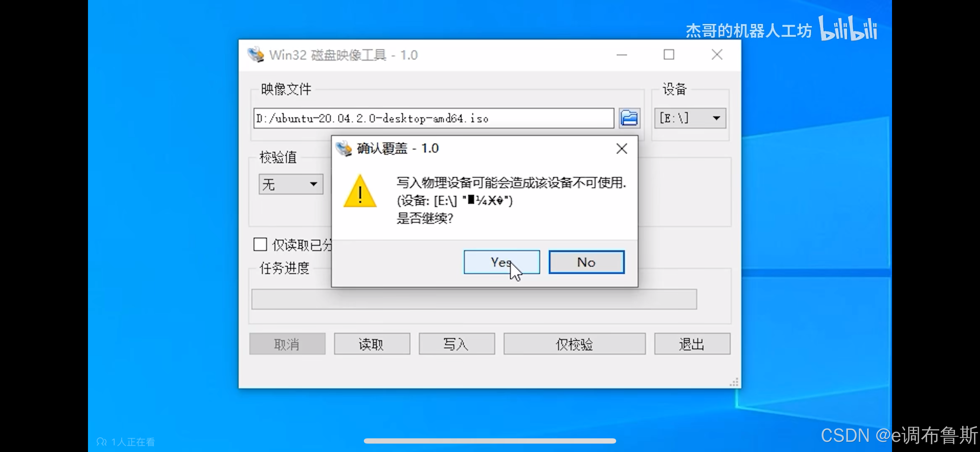Image resolution: width=980 pixels, height=452 pixels.
Task: Open the device E:\ dropdown
Action: coord(690,118)
